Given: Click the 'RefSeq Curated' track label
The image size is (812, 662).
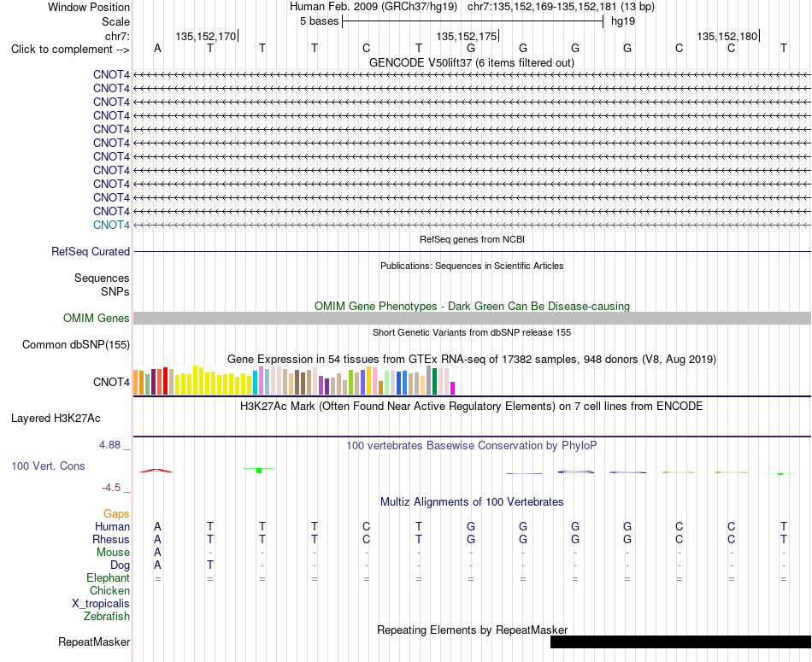Looking at the screenshot, I should coord(91,251).
